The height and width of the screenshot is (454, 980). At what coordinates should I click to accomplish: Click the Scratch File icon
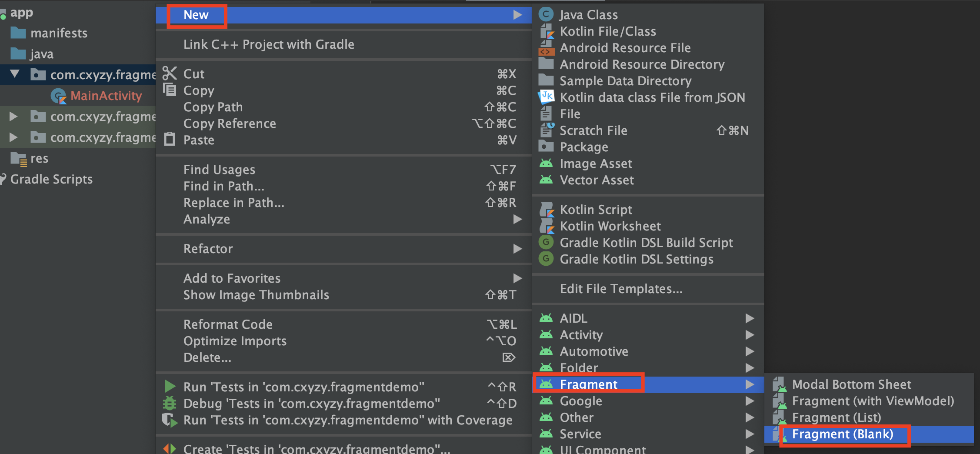click(547, 130)
